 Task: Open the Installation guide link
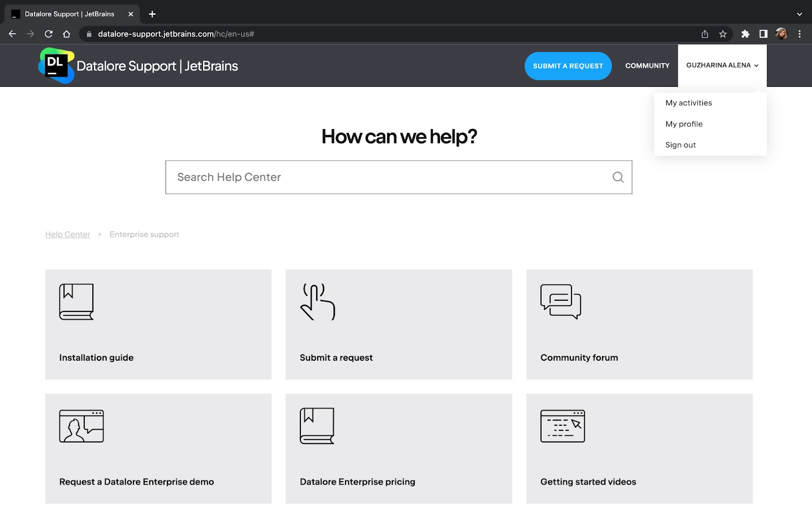96,358
